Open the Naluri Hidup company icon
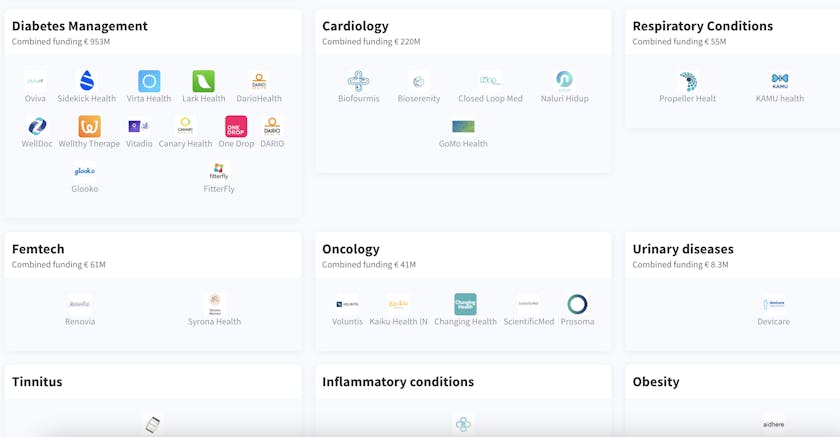Screen dimensions: 840x437 click(x=565, y=81)
